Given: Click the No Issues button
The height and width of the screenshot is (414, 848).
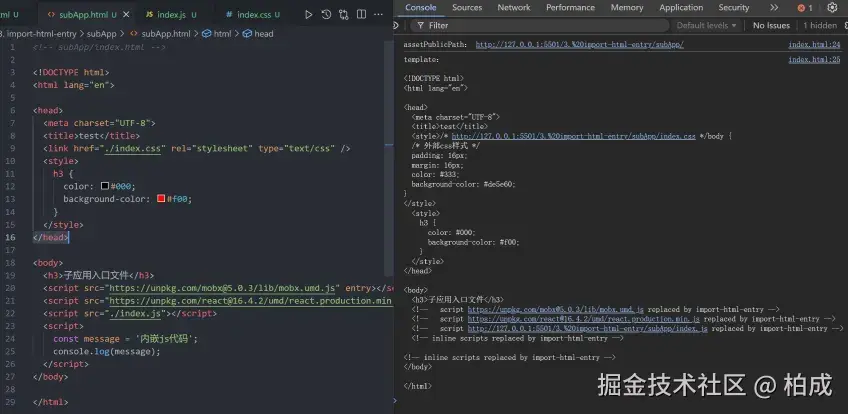Looking at the screenshot, I should click(771, 25).
